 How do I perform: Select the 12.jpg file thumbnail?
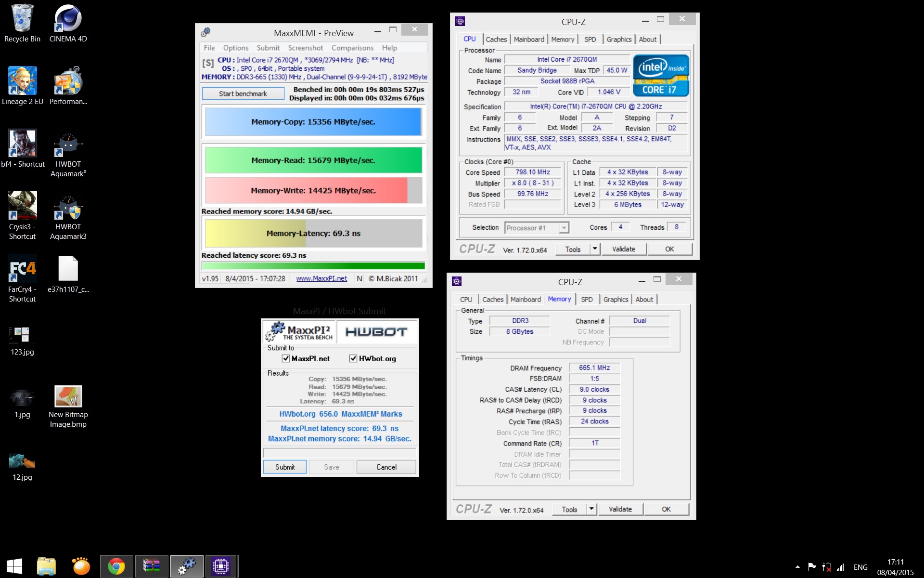22,461
